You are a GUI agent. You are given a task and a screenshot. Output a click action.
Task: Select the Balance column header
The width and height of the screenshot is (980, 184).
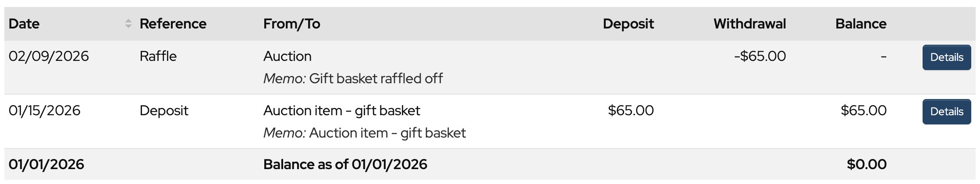[860, 24]
